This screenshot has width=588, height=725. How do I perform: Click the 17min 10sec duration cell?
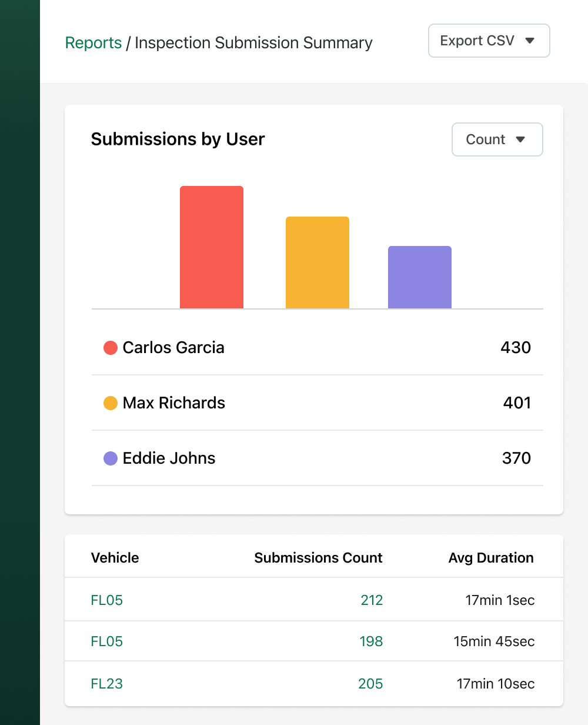coord(496,684)
